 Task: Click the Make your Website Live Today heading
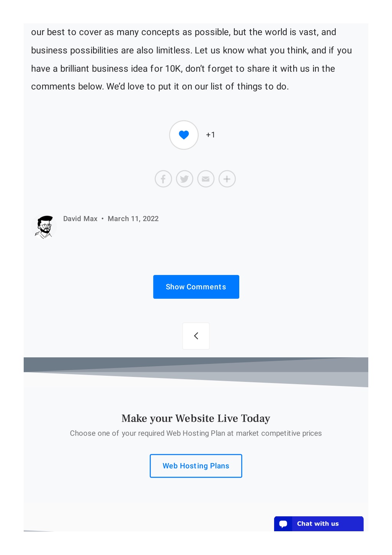pyautogui.click(x=196, y=418)
